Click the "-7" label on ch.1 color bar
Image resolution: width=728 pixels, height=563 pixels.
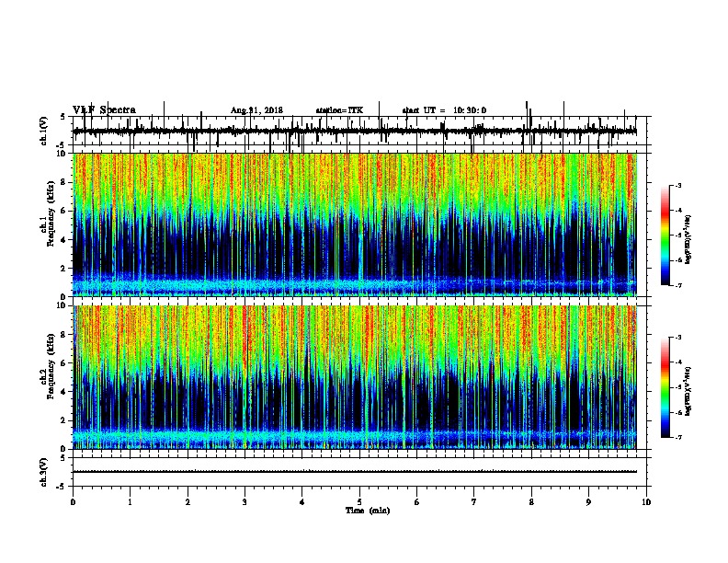pyautogui.click(x=677, y=285)
